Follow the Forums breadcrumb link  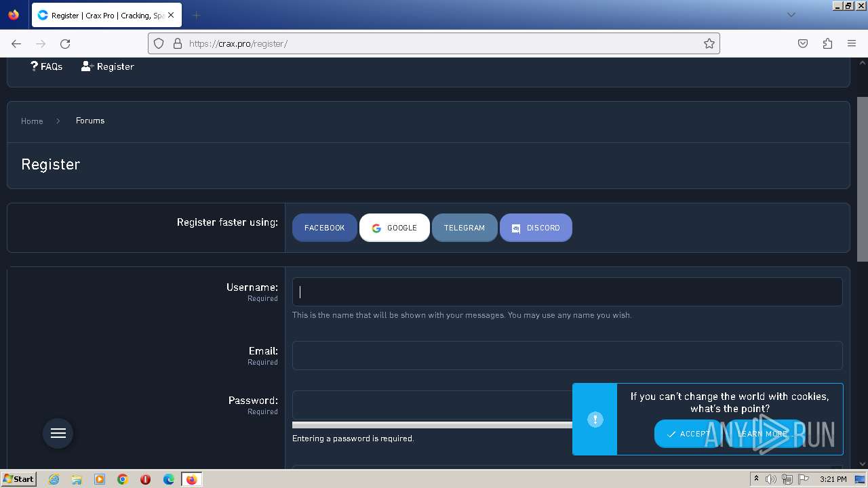pyautogui.click(x=90, y=121)
